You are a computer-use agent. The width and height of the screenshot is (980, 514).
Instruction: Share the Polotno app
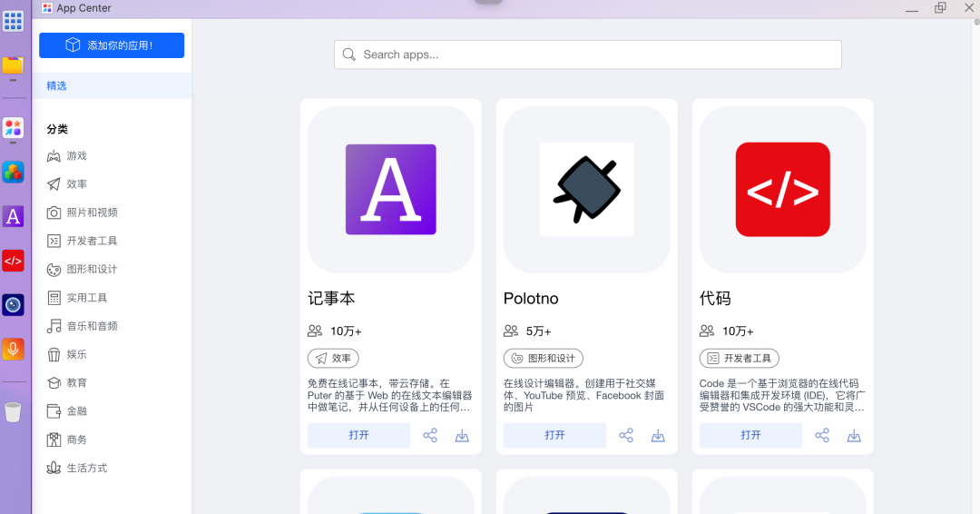(626, 435)
